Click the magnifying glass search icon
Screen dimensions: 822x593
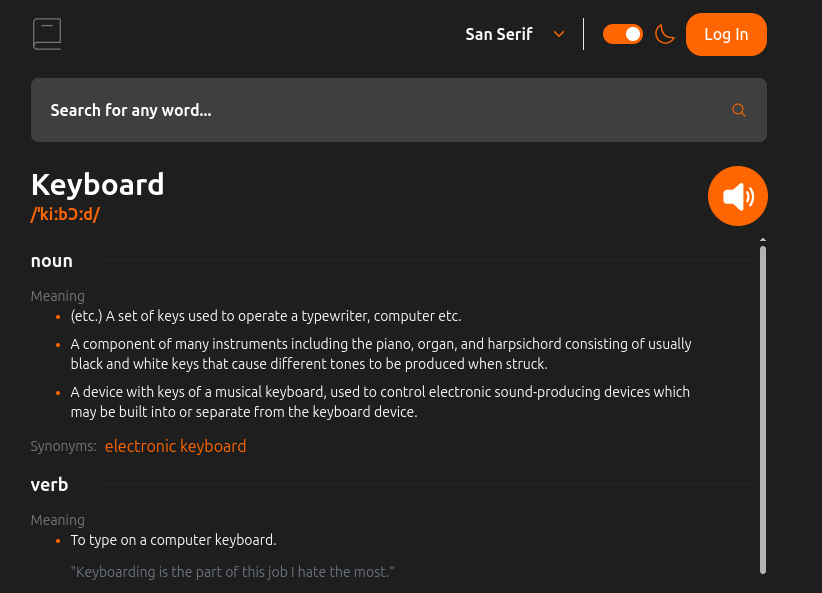coord(739,110)
